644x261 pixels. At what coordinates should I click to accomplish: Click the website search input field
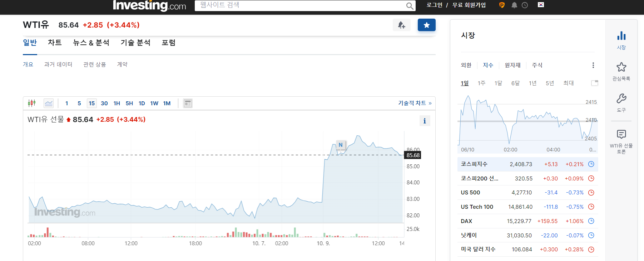(x=305, y=5)
